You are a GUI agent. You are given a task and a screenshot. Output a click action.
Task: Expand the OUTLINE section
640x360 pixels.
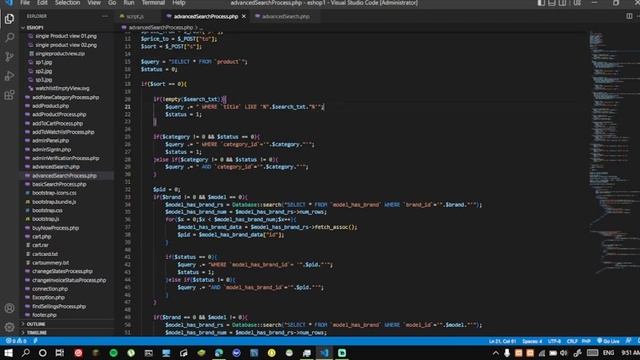pos(67,324)
